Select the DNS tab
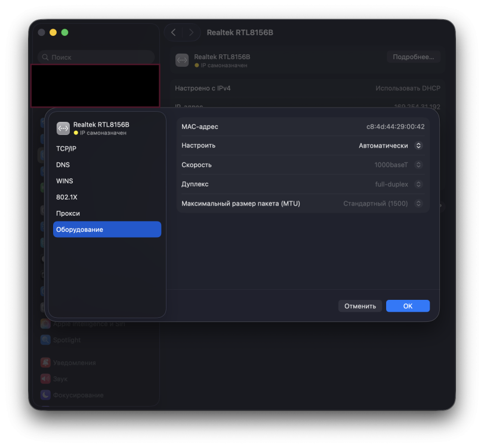The image size is (484, 448). 63,165
